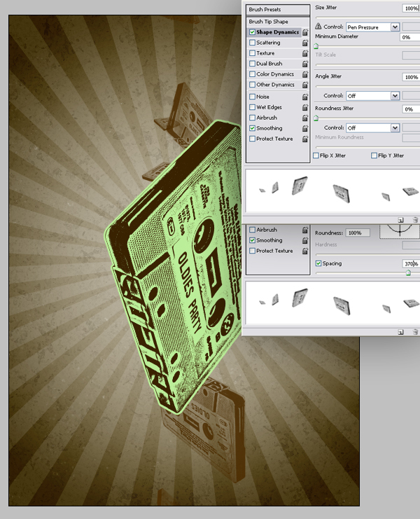Image resolution: width=420 pixels, height=519 pixels.
Task: Select the Color Dynamics option label
Action: (275, 74)
